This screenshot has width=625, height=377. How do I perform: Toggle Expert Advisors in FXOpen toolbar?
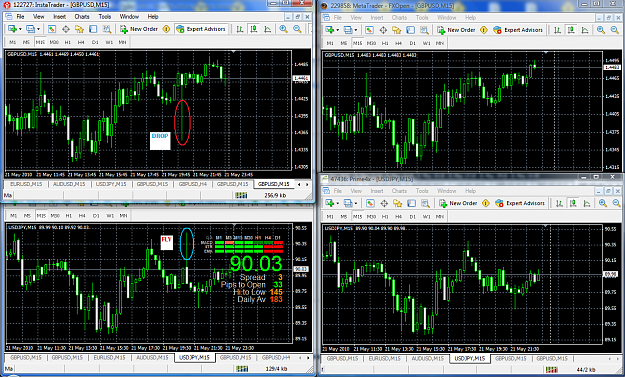click(518, 30)
